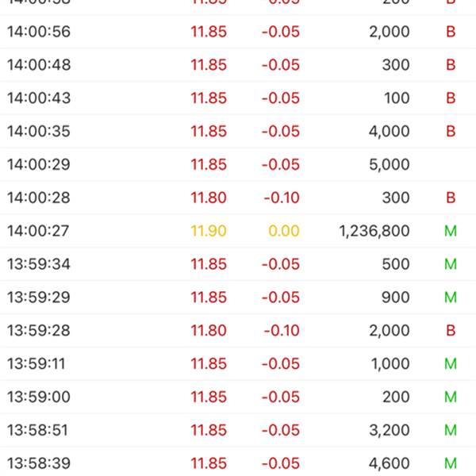Tap the 4,000 volume at 14:00:35
The width and height of the screenshot is (476, 476).
click(390, 131)
